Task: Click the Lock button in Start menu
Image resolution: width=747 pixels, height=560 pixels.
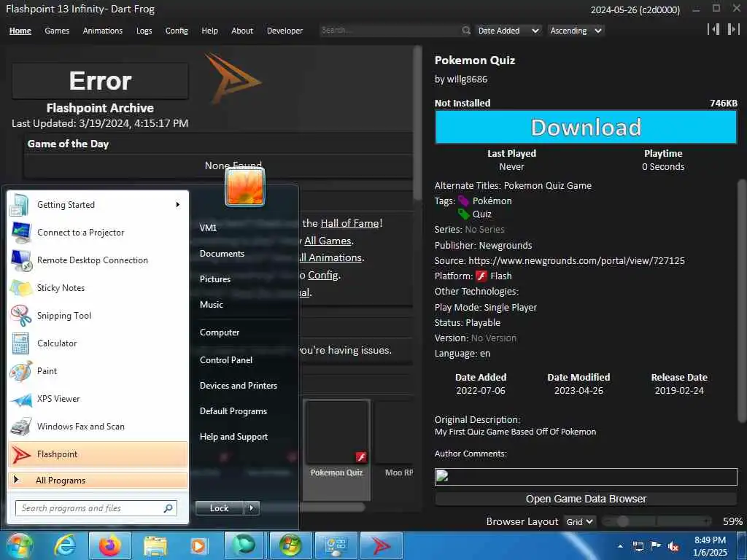Action: pos(219,508)
